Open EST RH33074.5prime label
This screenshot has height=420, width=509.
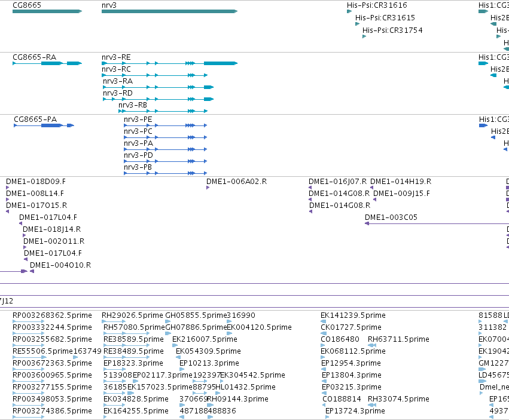(x=398, y=399)
